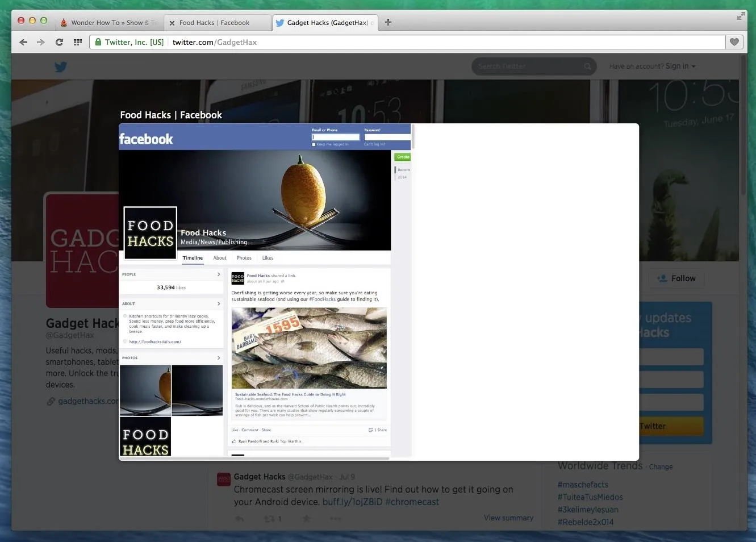This screenshot has width=756, height=542.
Task: Open the Sign in dropdown on Twitter
Action: [680, 66]
